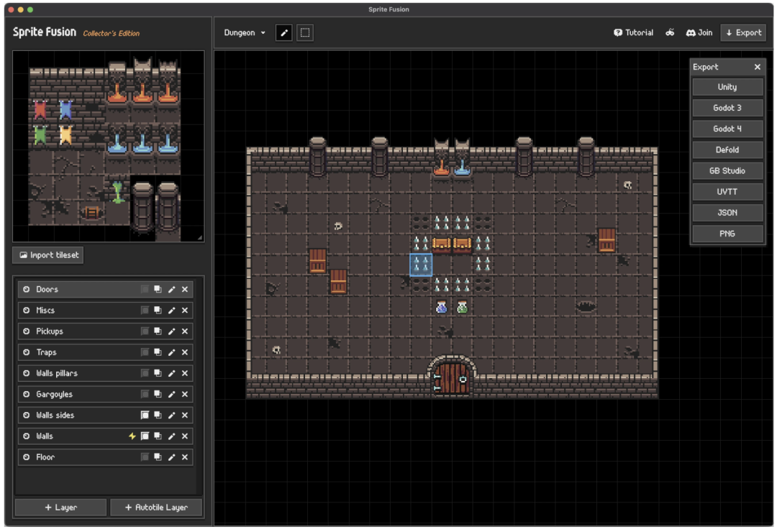777x532 pixels.
Task: Click the wooden door on the map
Action: [451, 377]
